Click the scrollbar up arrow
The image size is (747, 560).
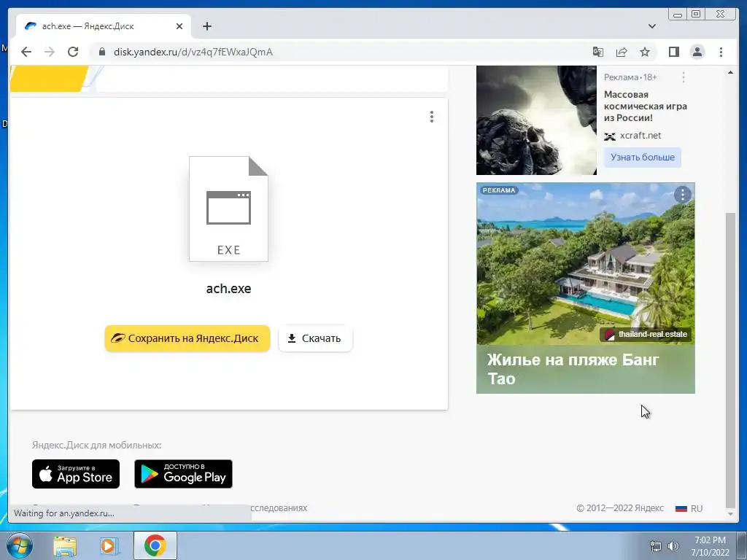(x=730, y=72)
